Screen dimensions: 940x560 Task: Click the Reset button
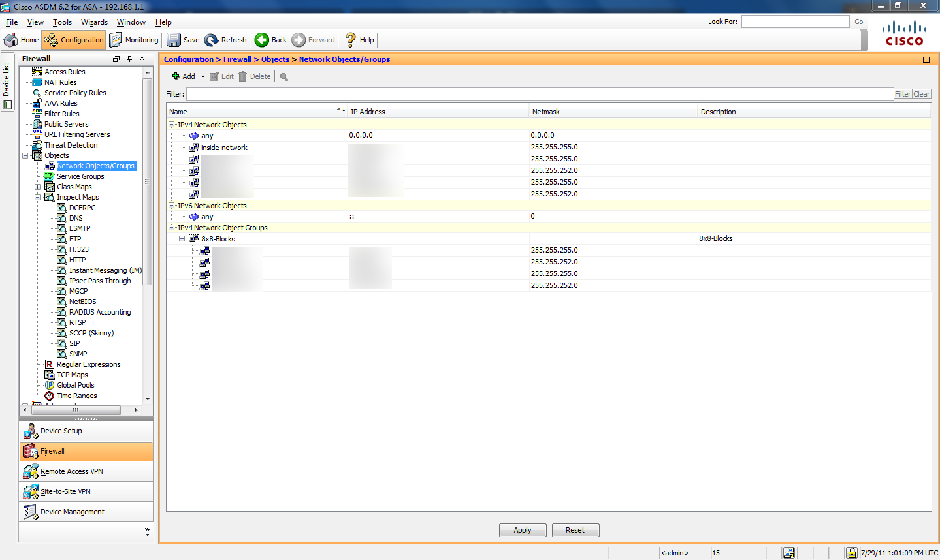point(575,530)
